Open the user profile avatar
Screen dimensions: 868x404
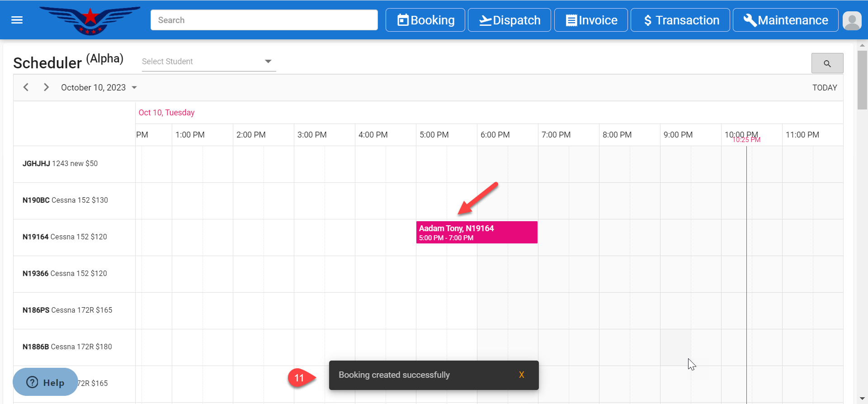(852, 20)
